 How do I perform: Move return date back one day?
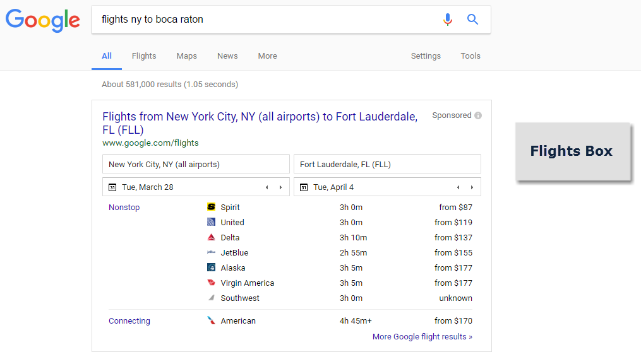click(x=458, y=187)
